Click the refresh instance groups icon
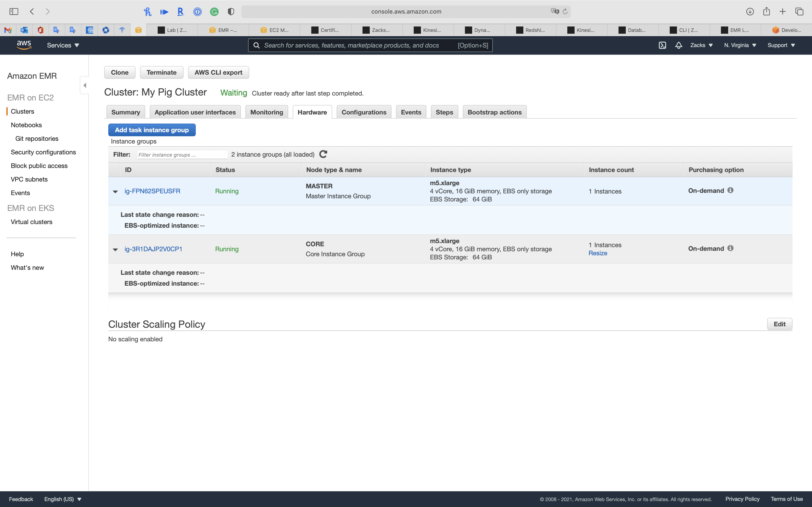The width and height of the screenshot is (812, 507). click(323, 154)
